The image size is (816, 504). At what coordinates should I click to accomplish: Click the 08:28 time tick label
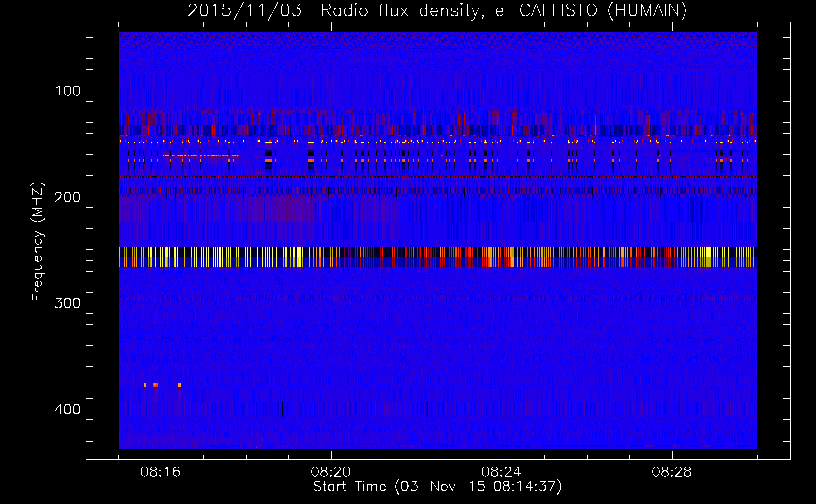point(672,472)
